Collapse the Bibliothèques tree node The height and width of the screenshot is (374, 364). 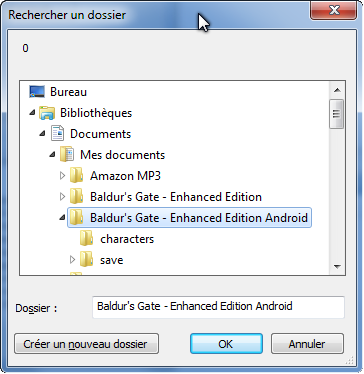coord(32,113)
